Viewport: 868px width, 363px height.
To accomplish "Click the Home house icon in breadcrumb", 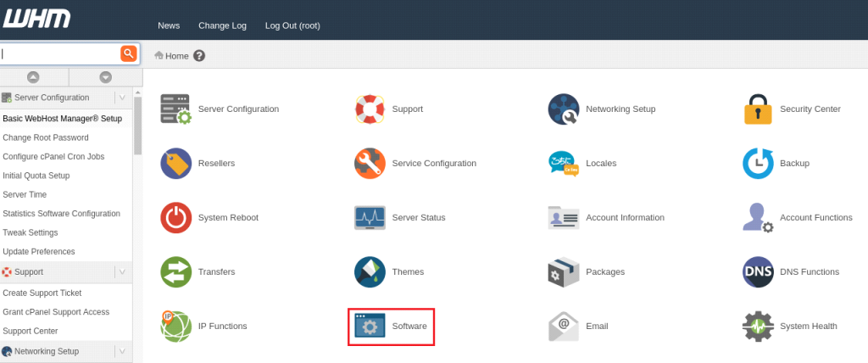I will [x=159, y=55].
